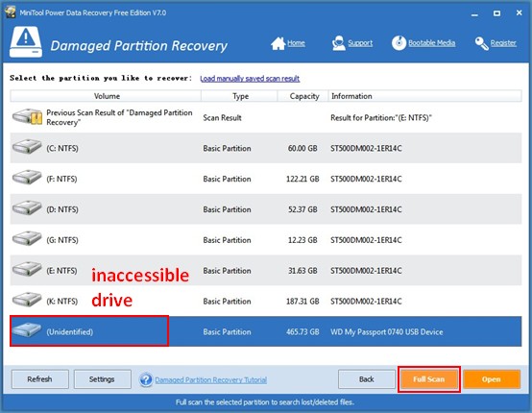Click the 60.00 GB capacity cell
Screen dimensions: 532x413
[x=302, y=148]
